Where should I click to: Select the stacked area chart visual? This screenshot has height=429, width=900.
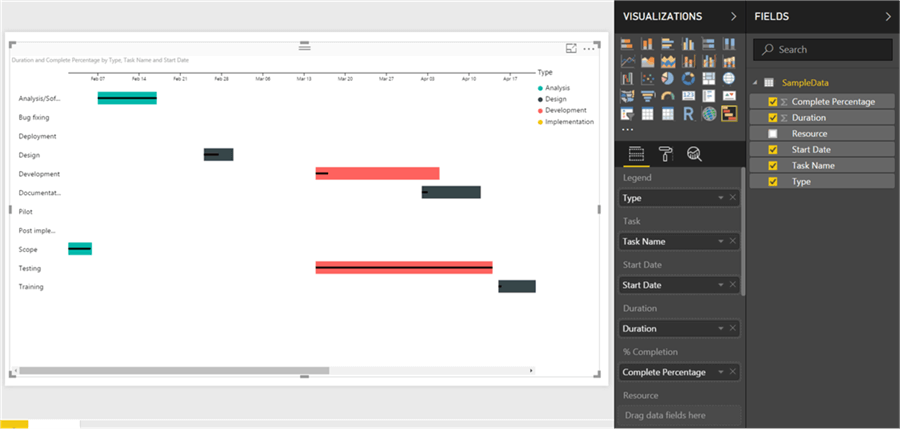point(668,61)
